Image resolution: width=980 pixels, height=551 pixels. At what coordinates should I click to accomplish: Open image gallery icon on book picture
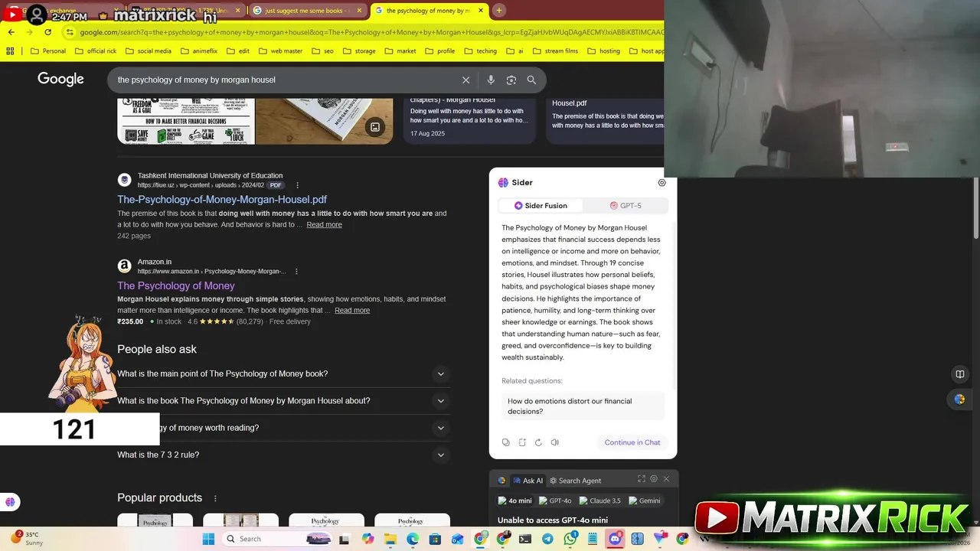[375, 127]
